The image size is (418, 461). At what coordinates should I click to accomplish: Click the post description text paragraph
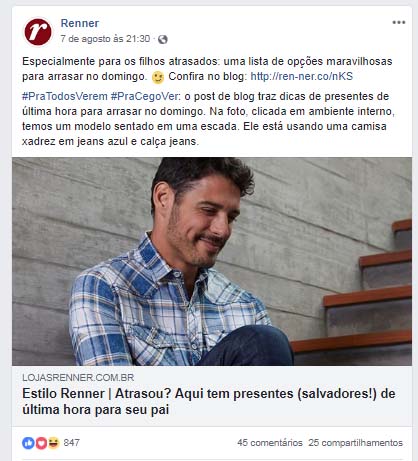click(x=208, y=119)
